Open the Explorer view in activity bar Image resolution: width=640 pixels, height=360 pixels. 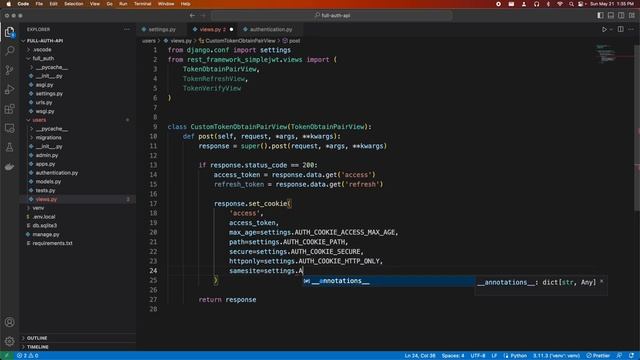(9, 32)
